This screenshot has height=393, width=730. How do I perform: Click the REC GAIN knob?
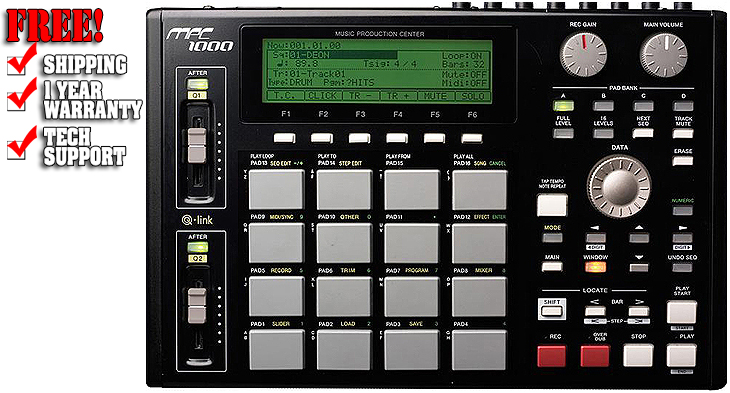[583, 55]
